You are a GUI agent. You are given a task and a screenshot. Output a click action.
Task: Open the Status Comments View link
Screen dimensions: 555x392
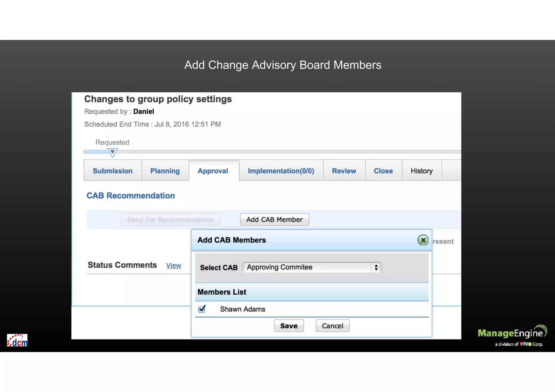(x=173, y=265)
